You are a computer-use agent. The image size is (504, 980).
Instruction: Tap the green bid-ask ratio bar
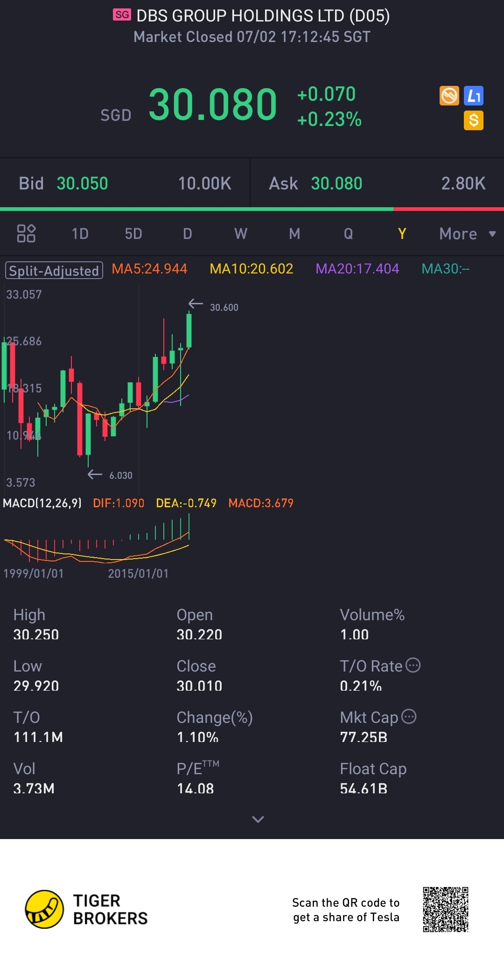click(x=196, y=209)
